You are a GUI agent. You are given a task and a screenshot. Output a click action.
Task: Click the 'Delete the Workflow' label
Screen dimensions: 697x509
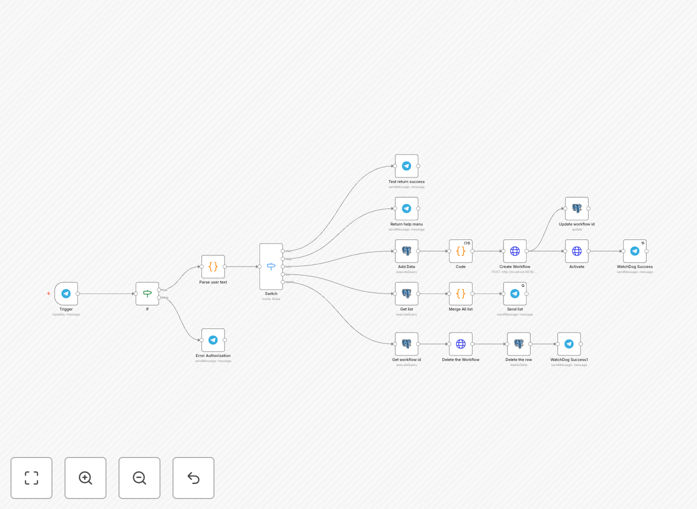pyautogui.click(x=461, y=360)
